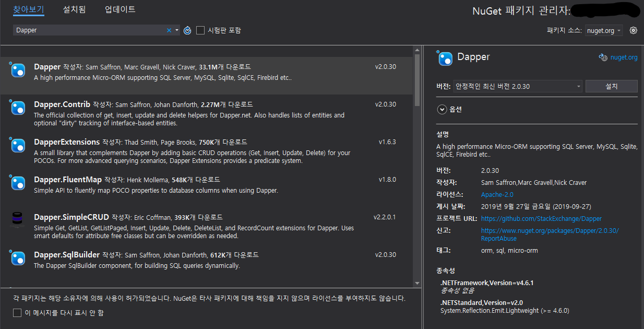
Task: Click the globe icon next to nuget.org
Action: (603, 57)
